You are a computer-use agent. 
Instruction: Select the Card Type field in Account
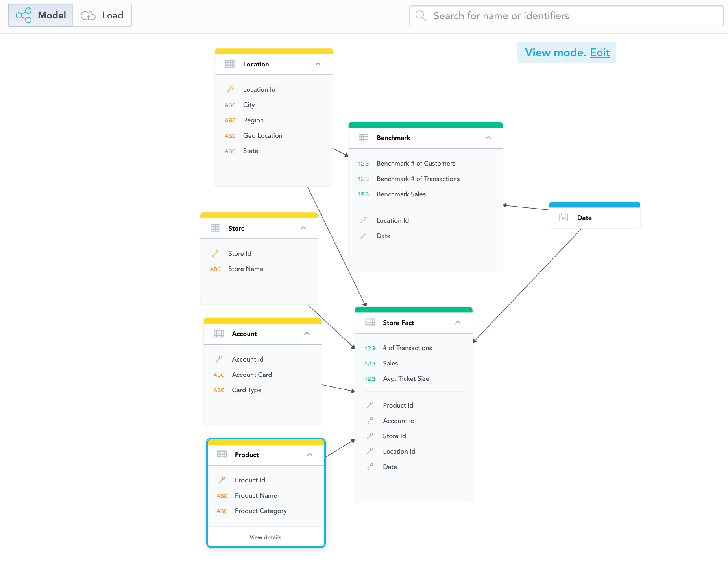point(246,390)
